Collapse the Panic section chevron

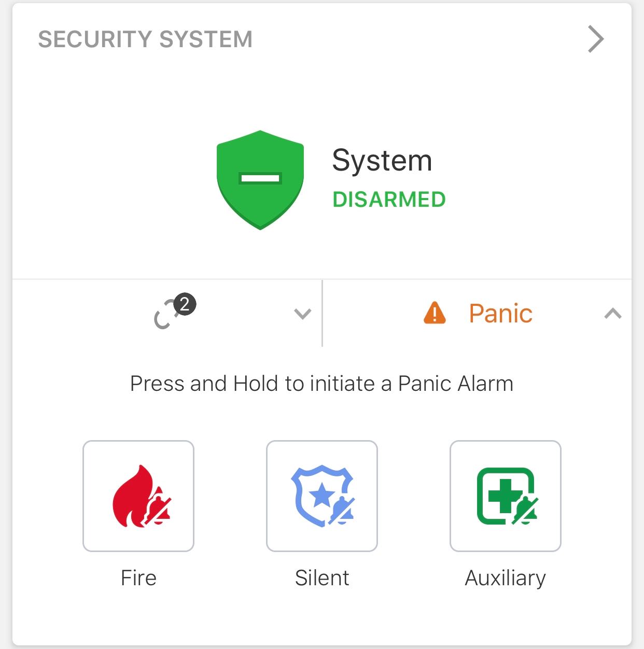pos(613,314)
